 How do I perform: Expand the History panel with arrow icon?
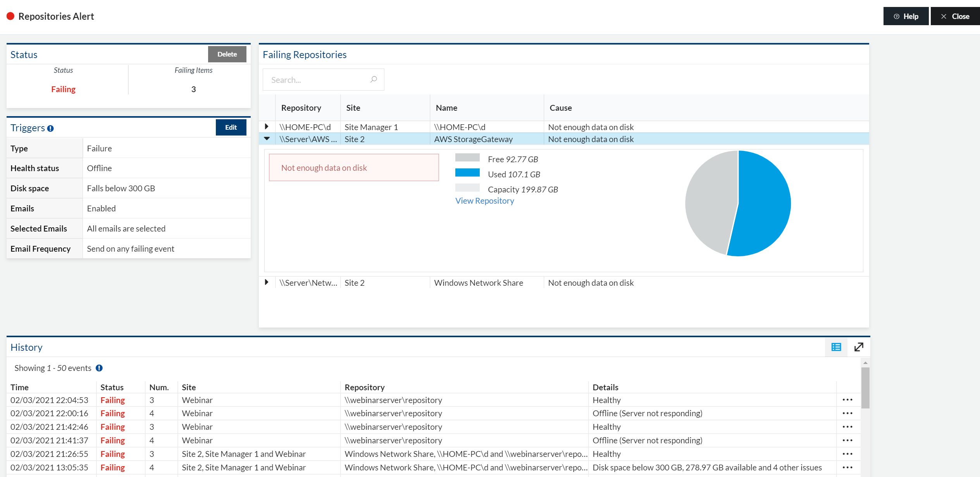pyautogui.click(x=859, y=347)
